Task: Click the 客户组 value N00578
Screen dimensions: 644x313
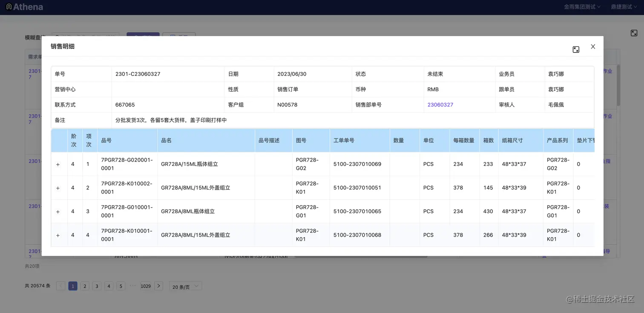Action: pos(287,104)
